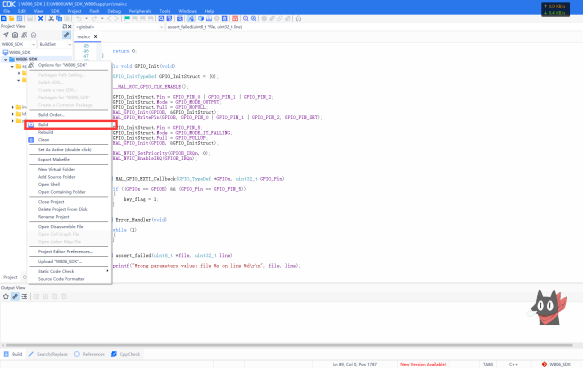Click the New Version Available! link
583x369 pixels.
coord(423,365)
